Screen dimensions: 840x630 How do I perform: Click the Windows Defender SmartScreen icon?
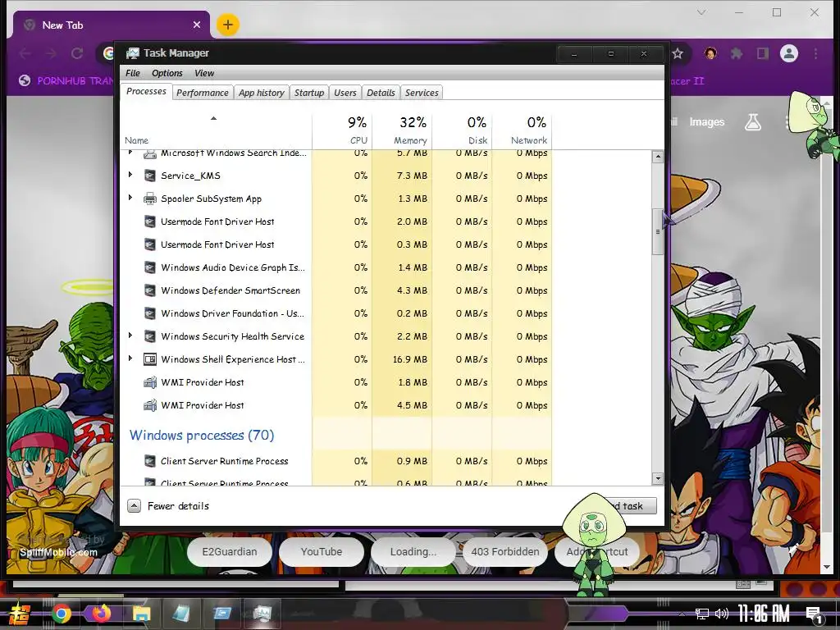point(150,290)
